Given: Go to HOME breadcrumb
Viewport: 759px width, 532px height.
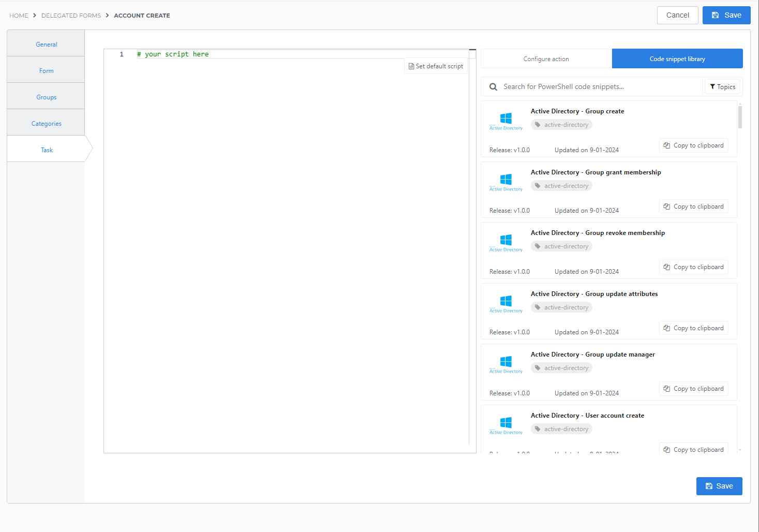Looking at the screenshot, I should (x=19, y=16).
